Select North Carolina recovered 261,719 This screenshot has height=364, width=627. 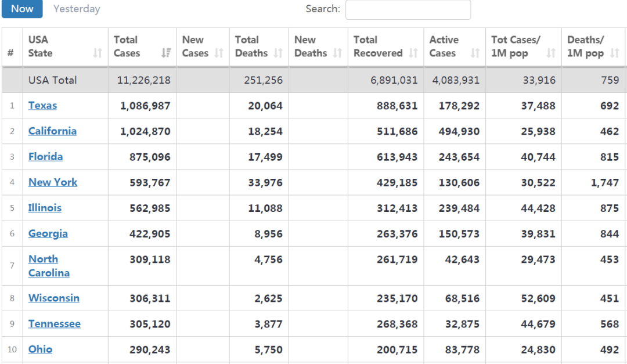click(x=397, y=259)
